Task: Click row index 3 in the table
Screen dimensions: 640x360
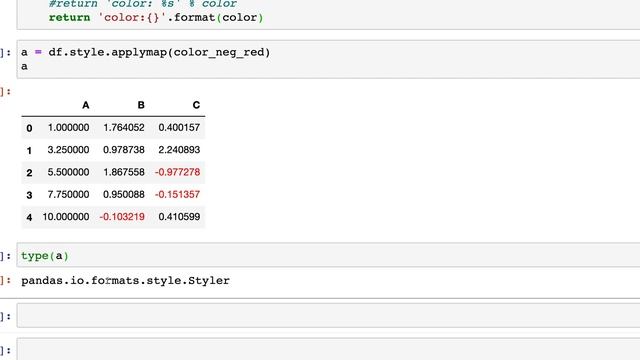Action: (29, 195)
